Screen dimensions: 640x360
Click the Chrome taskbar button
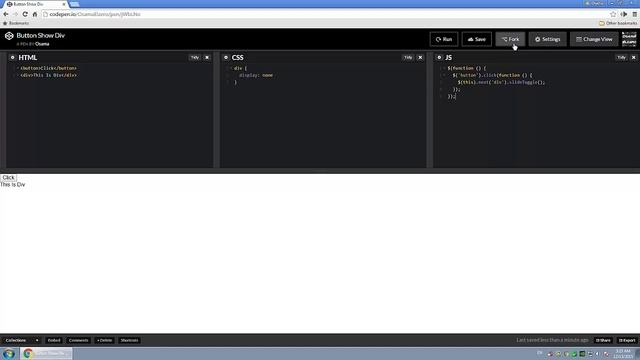click(46, 353)
